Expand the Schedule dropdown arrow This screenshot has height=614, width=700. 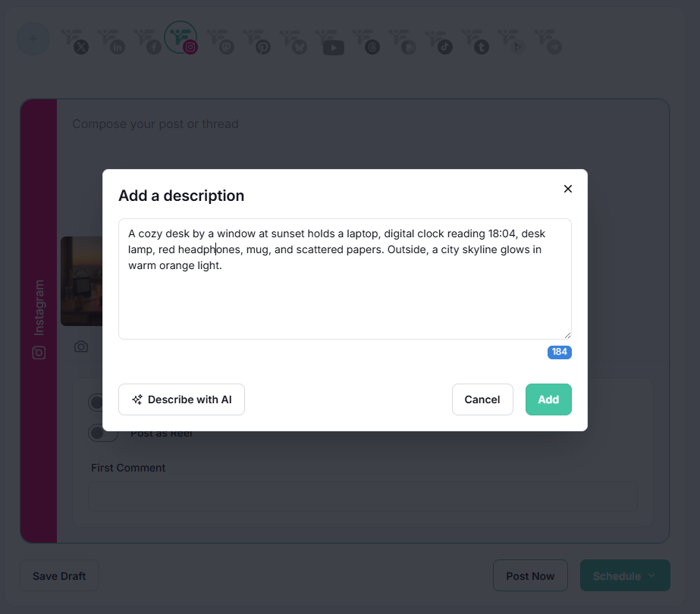click(x=651, y=575)
